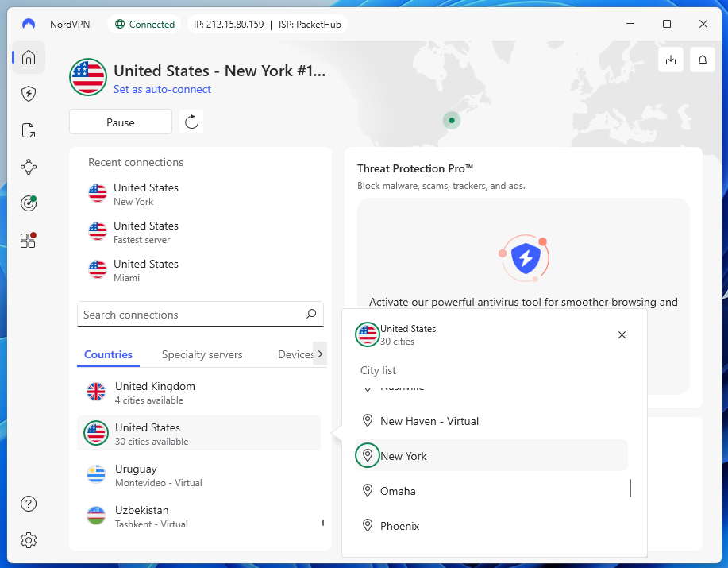This screenshot has width=728, height=568.
Task: Click the reconnect refresh icon
Action: pos(191,122)
